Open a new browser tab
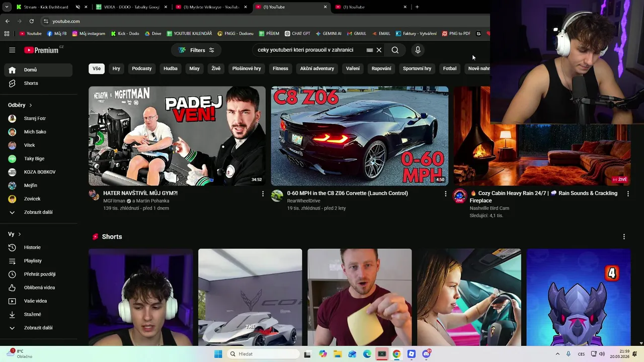 click(417, 7)
